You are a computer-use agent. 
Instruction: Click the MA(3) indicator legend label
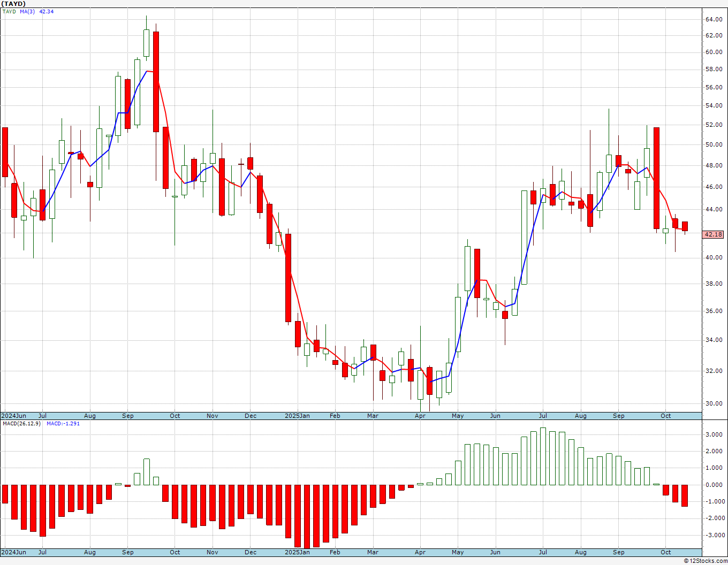point(27,12)
